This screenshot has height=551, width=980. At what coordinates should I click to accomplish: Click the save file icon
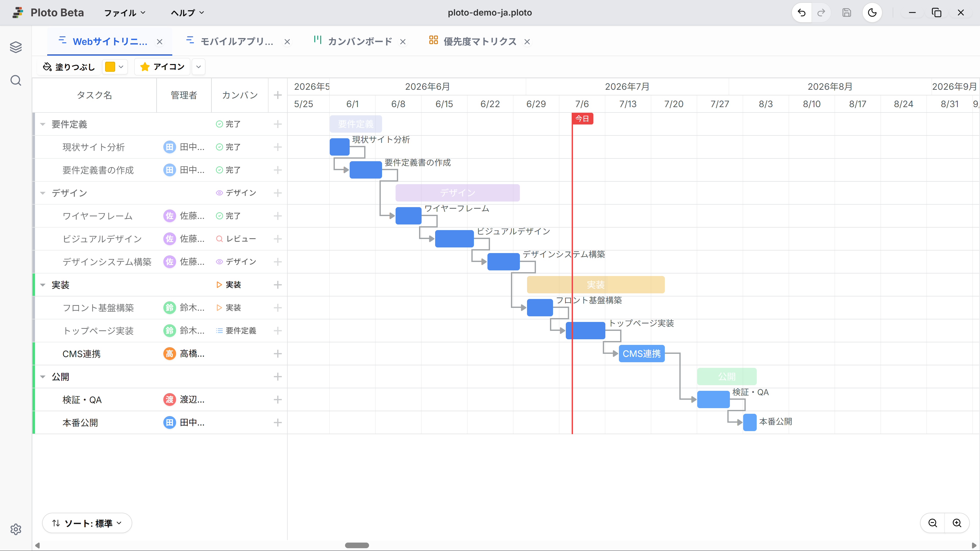pos(847,12)
